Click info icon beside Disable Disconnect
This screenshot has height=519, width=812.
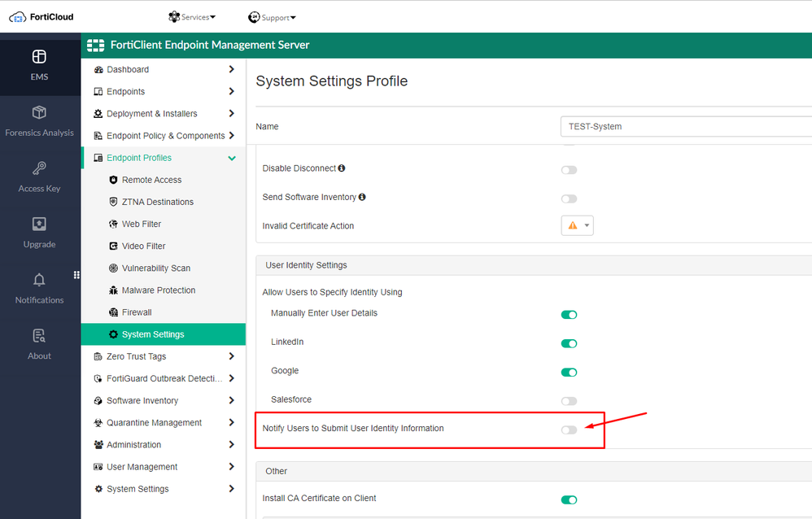coord(342,168)
